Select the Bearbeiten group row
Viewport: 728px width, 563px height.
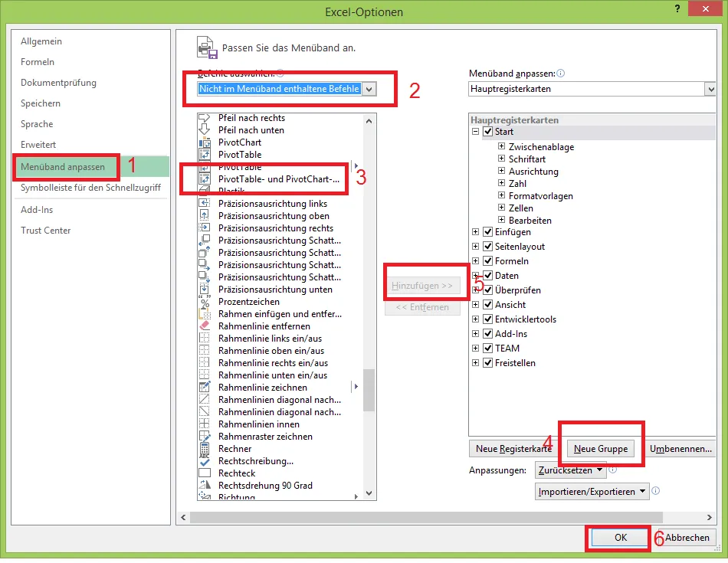tap(530, 221)
